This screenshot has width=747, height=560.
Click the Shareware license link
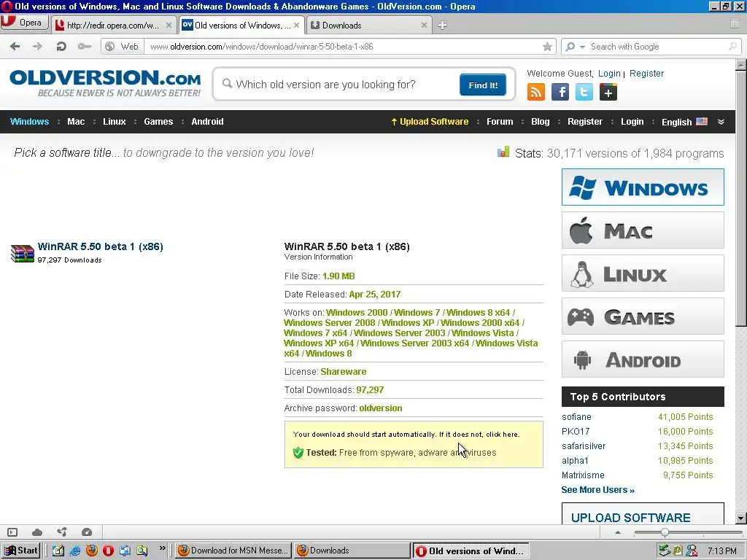coord(344,371)
